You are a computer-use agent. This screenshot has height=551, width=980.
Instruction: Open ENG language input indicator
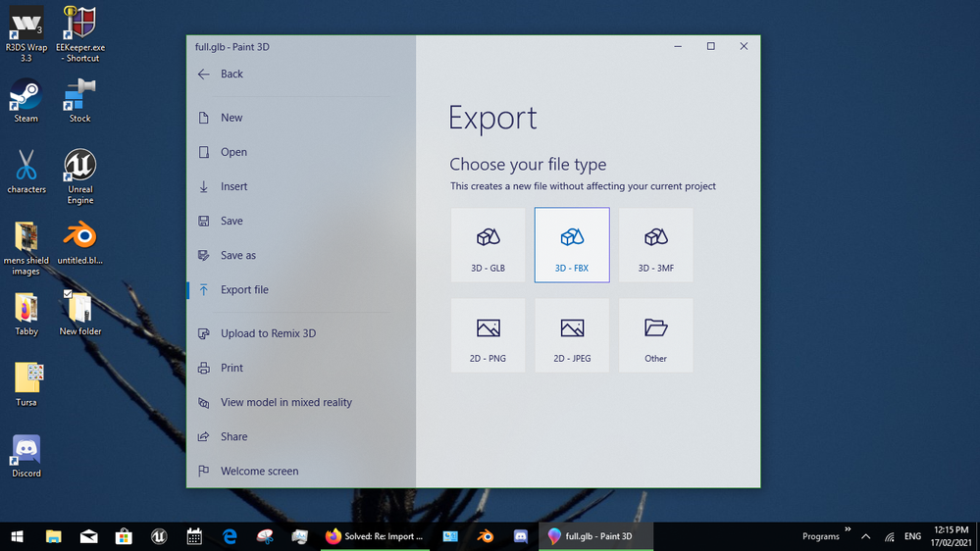[912, 536]
